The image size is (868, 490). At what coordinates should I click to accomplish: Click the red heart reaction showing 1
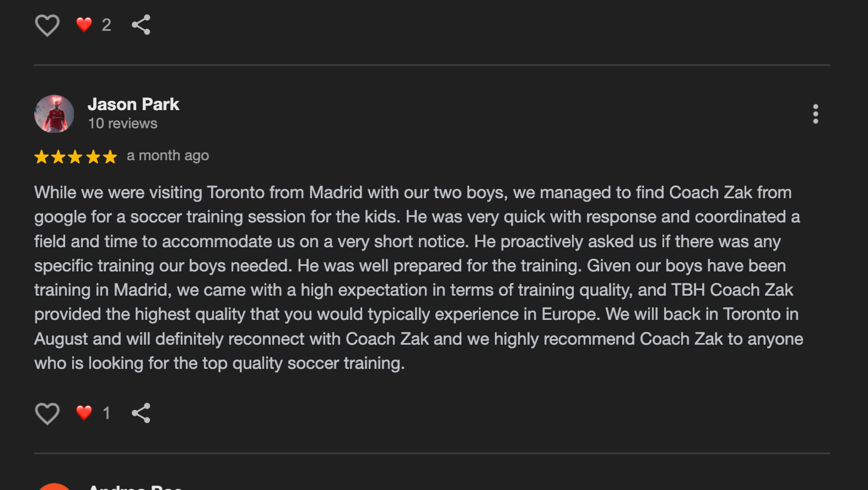pos(84,413)
